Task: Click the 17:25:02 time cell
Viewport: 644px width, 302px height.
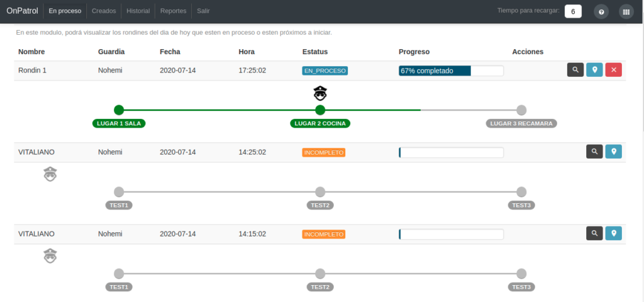Action: pos(252,70)
